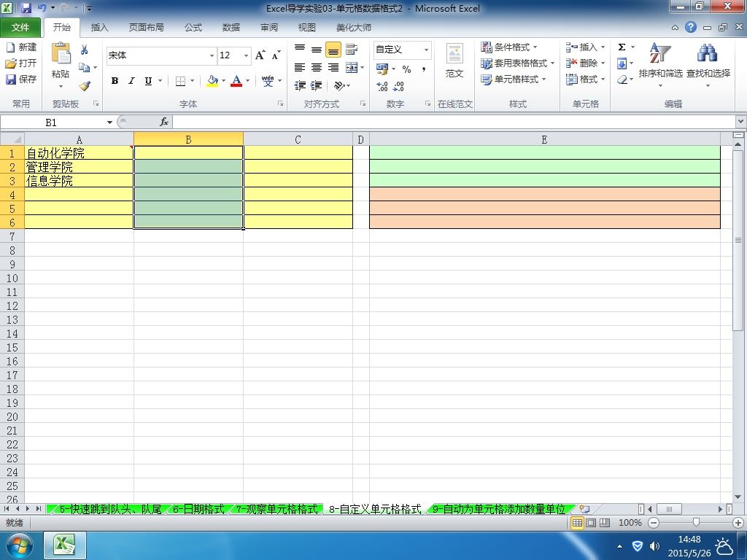Click the Format Painter brush icon

[85, 86]
